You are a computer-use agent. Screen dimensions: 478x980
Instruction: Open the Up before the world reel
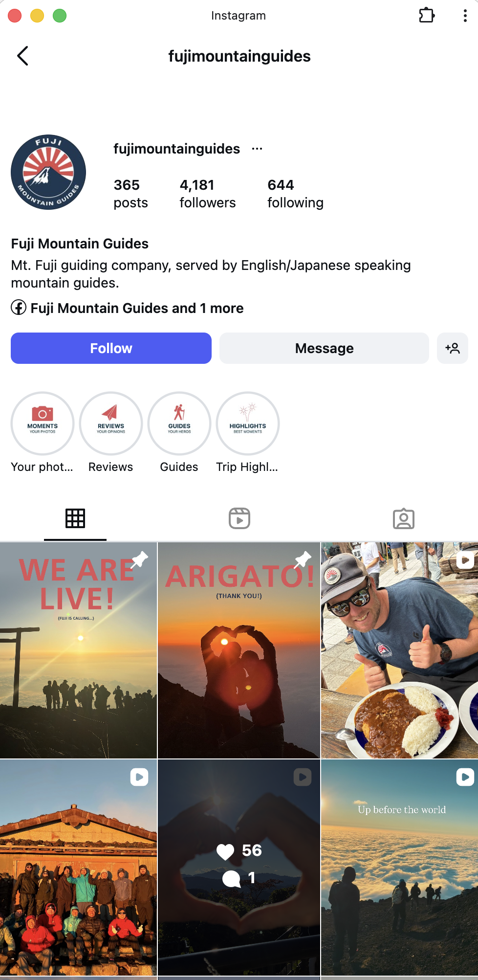pos(399,868)
